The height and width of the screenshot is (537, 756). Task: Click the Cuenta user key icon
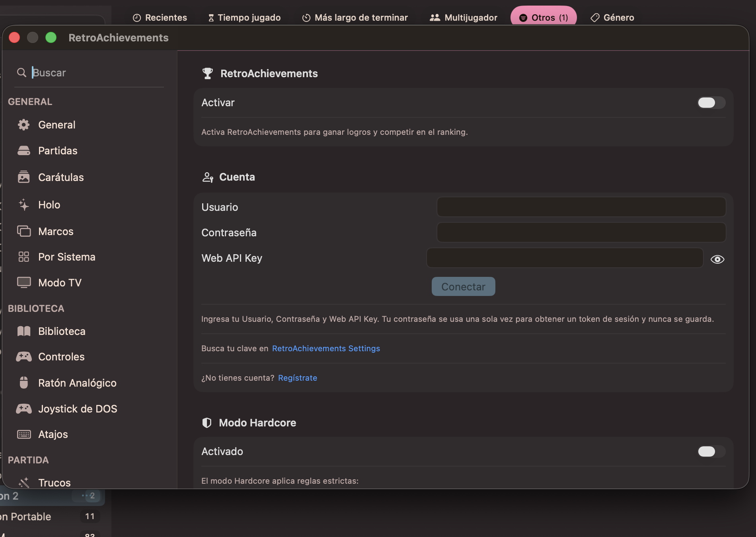[208, 177]
